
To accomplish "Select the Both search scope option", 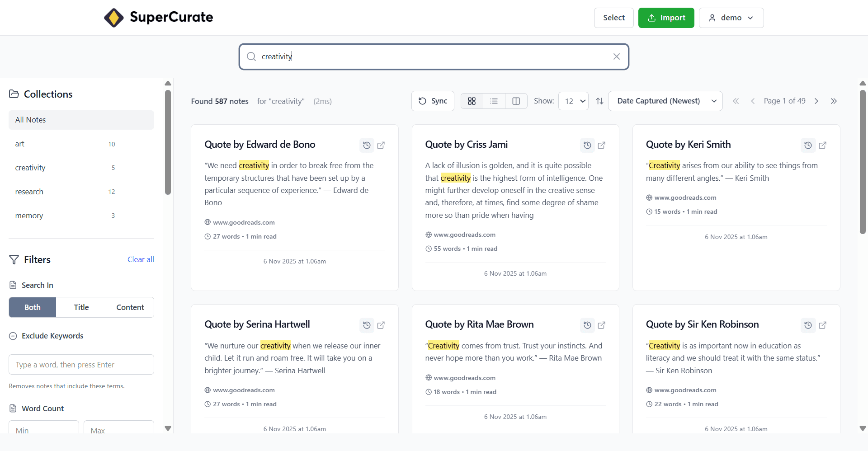I will pos(32,307).
